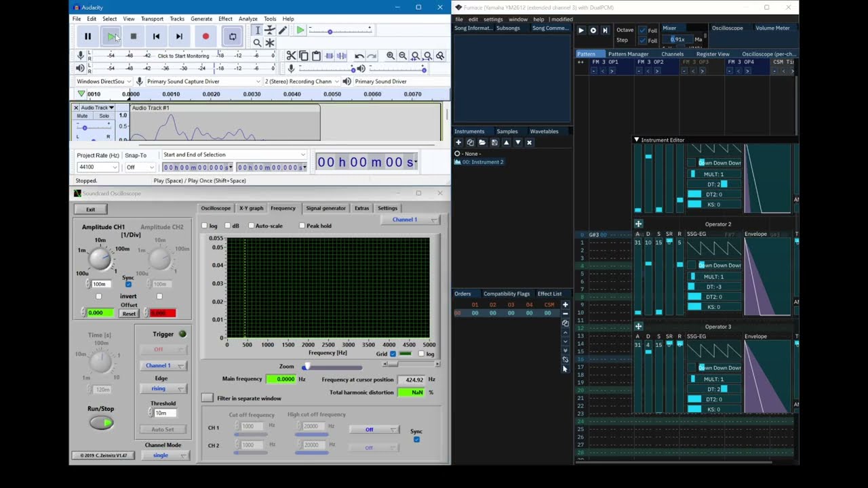
Task: Click Audacity Zoom In icon
Action: (391, 56)
